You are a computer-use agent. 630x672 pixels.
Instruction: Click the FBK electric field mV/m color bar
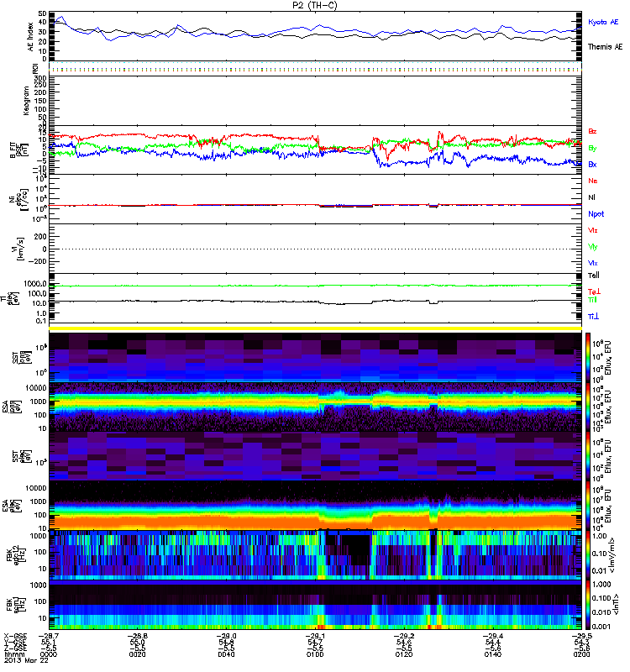click(588, 555)
